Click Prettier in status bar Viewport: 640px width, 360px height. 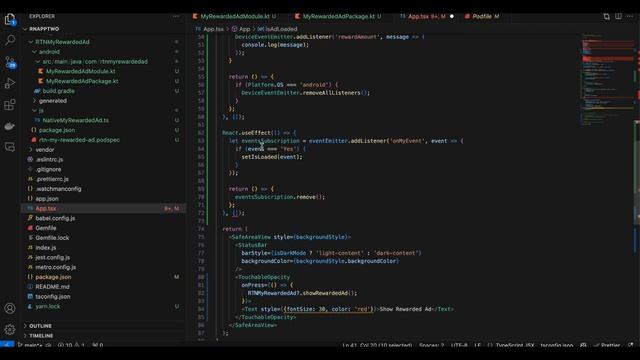coord(607,345)
